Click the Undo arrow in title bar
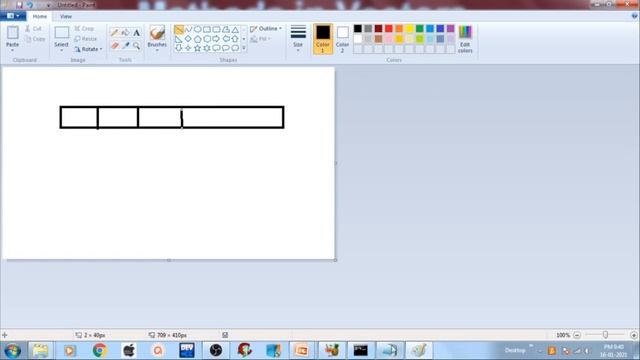Image resolution: width=640 pixels, height=360 pixels. click(x=30, y=5)
